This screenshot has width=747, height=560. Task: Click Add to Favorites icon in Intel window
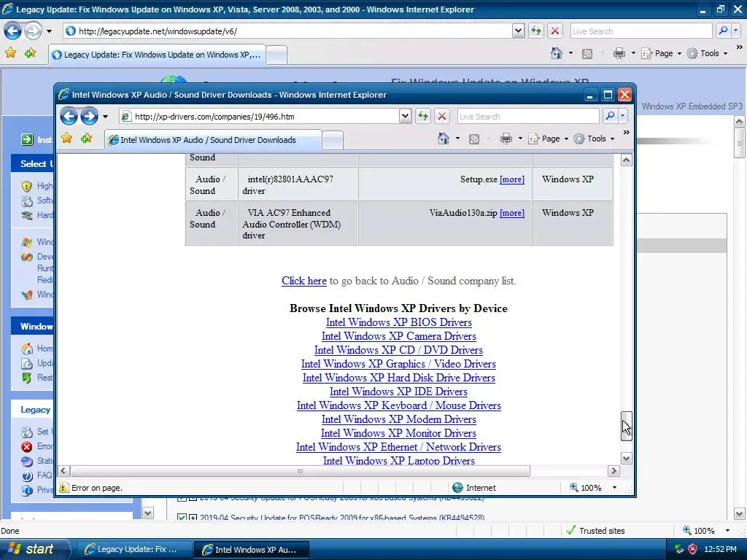(x=86, y=139)
